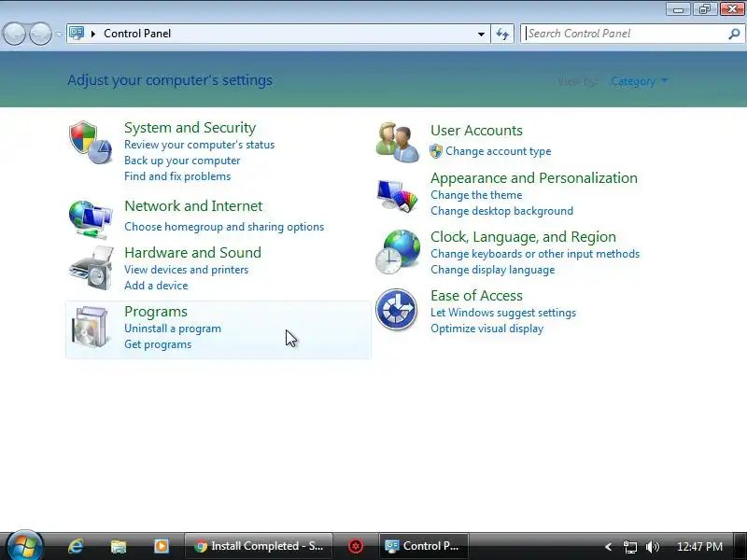The height and width of the screenshot is (560, 747).
Task: Open the taskbar clock showing 12:47 PM
Action: coord(699,547)
